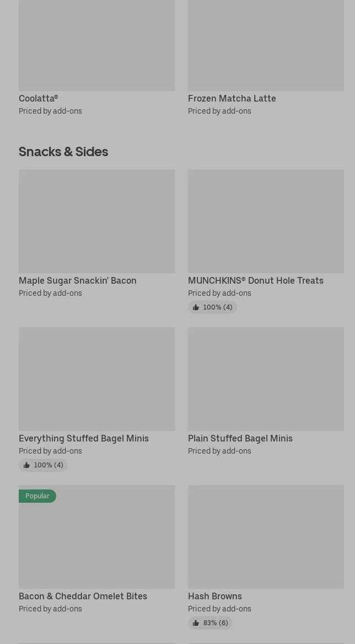Open Plain Stuffed Bagel Minis photo

tap(266, 379)
